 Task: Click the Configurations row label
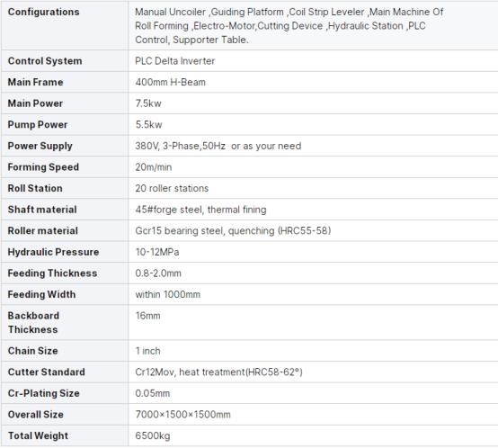[43, 12]
